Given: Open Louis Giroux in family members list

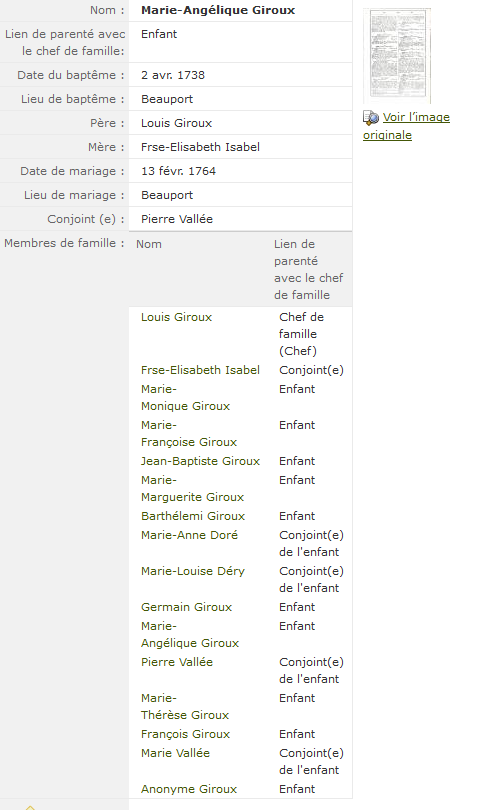Looking at the screenshot, I should pyautogui.click(x=177, y=317).
